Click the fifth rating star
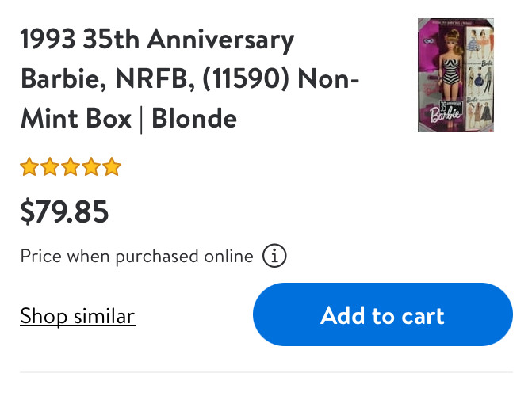Screen dimensions: 532x396 [x=112, y=167]
